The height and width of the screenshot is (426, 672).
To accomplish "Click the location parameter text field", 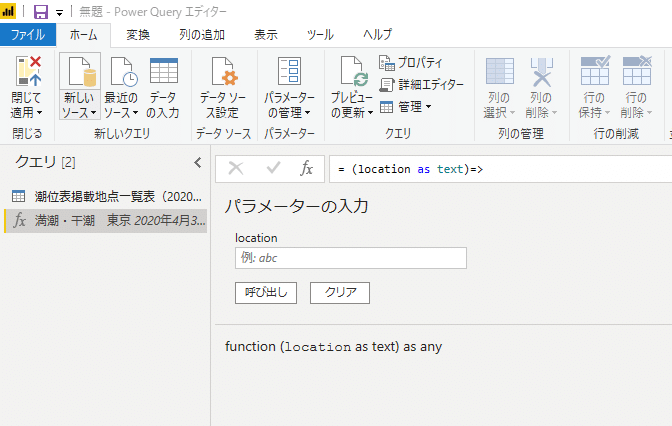I will coord(351,258).
